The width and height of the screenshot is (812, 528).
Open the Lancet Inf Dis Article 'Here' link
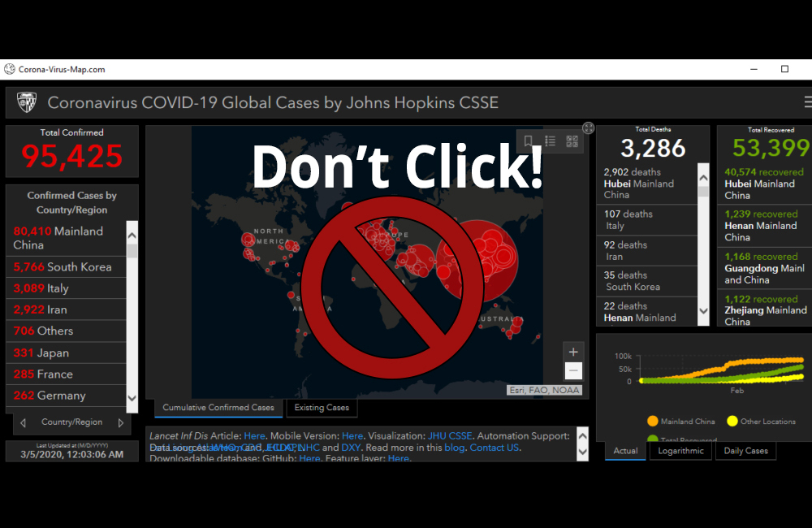click(254, 436)
